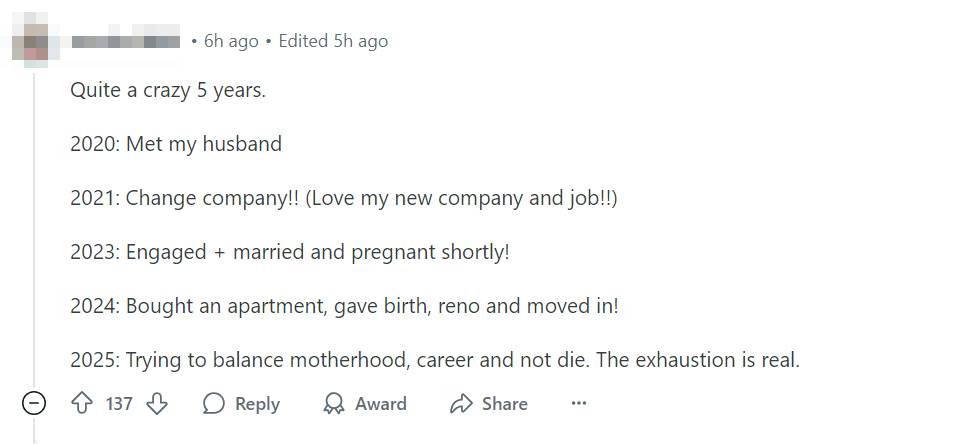Click the "2020: Met my husband" line

click(176, 144)
